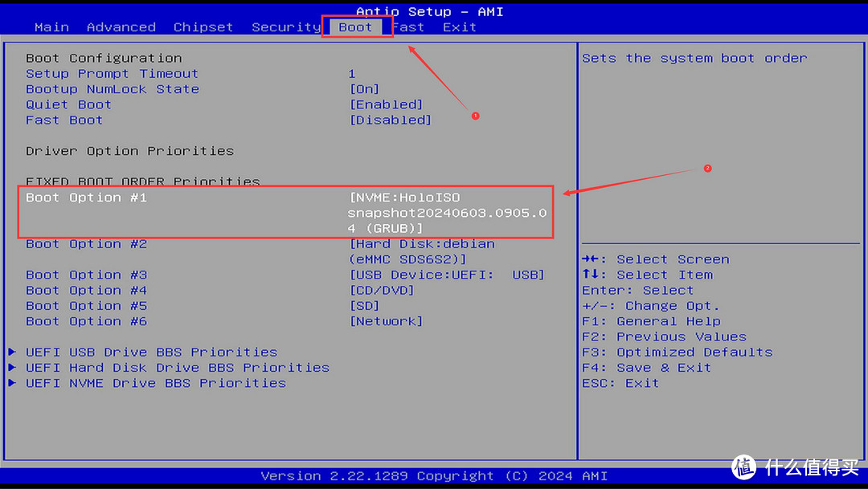The image size is (868, 489).
Task: Expand UEFI Hard Disk Drive BBS Priorities
Action: (177, 368)
